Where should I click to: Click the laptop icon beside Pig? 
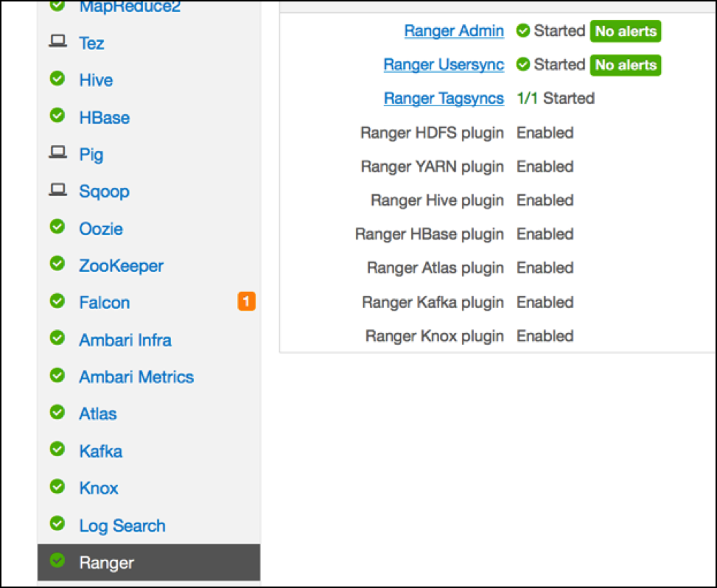(57, 153)
